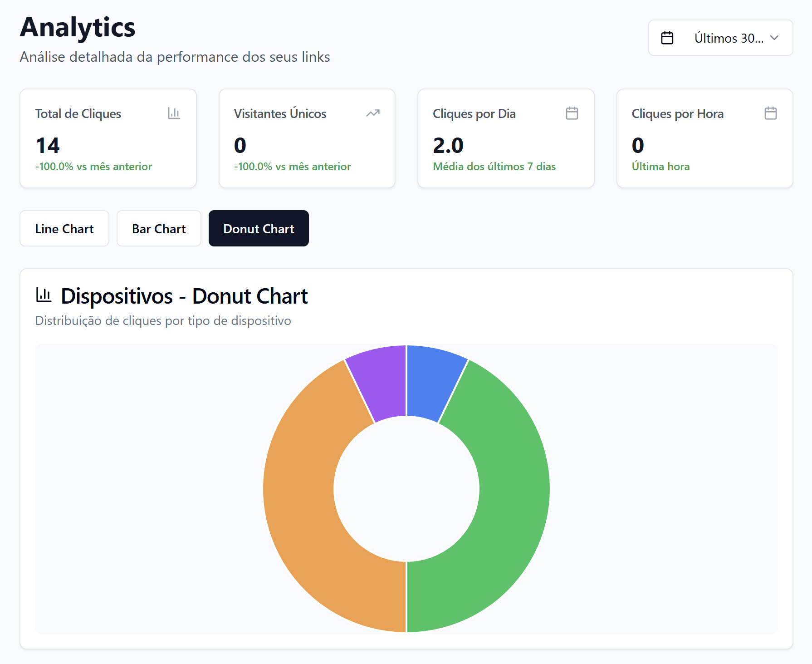Click the chart icon beside Dispositivos title

point(44,295)
